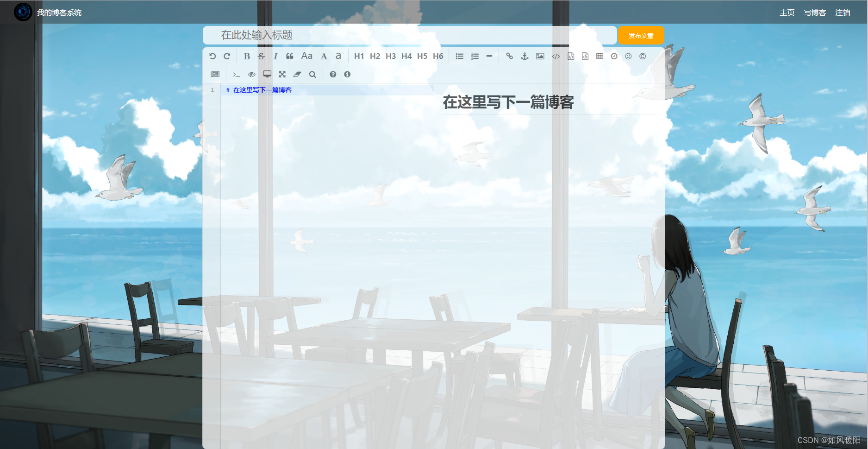
Task: Click line number 1 in the editor gutter
Action: [212, 90]
